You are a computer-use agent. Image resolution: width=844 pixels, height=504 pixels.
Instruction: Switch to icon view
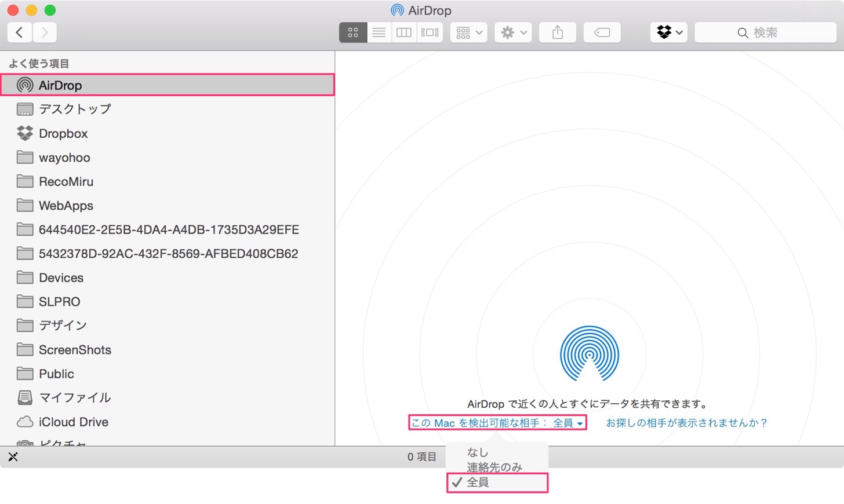353,32
